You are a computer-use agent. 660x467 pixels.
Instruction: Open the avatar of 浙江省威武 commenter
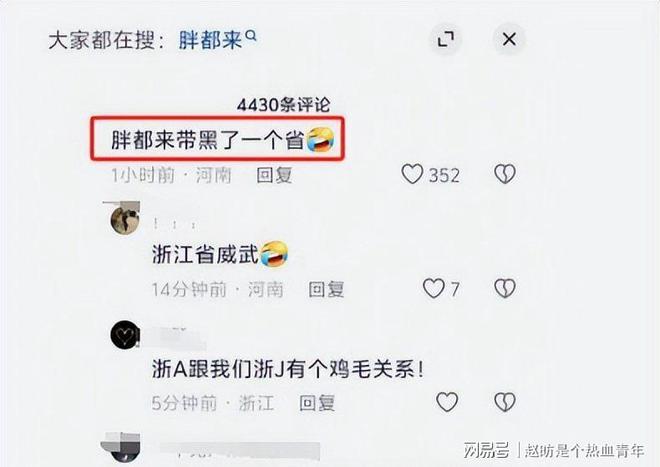pos(124,219)
